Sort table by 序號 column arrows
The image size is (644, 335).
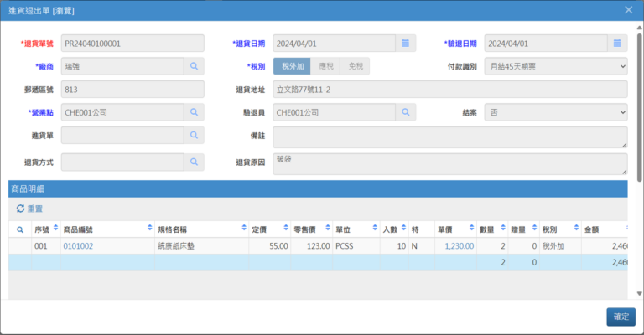coord(55,228)
